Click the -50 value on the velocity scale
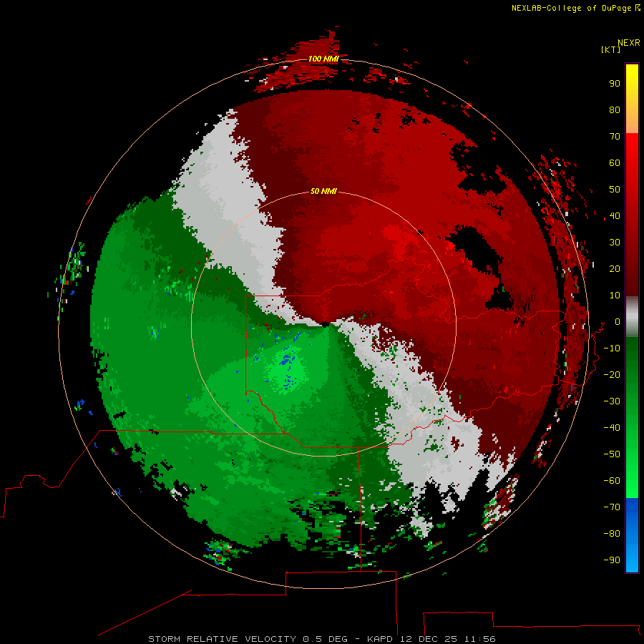The height and width of the screenshot is (644, 644). 612,454
